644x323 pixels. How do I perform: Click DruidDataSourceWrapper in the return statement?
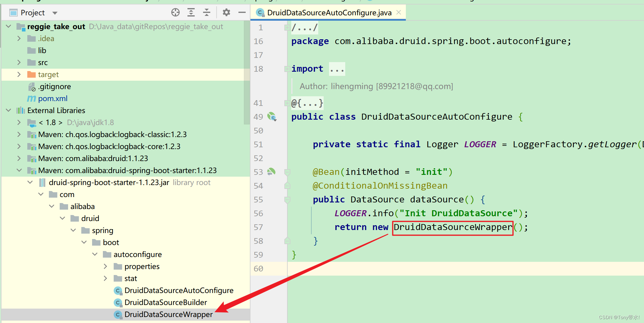pos(453,227)
